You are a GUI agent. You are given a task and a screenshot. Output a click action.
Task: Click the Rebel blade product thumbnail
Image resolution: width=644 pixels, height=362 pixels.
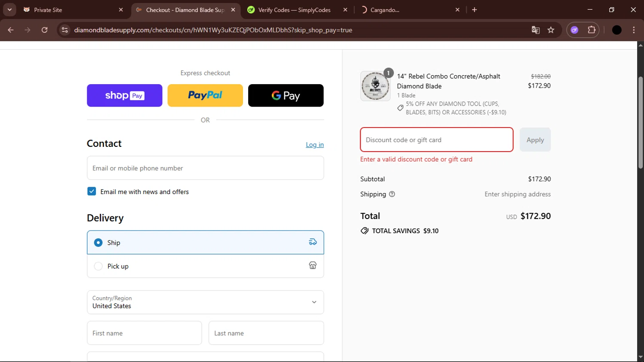pyautogui.click(x=375, y=86)
